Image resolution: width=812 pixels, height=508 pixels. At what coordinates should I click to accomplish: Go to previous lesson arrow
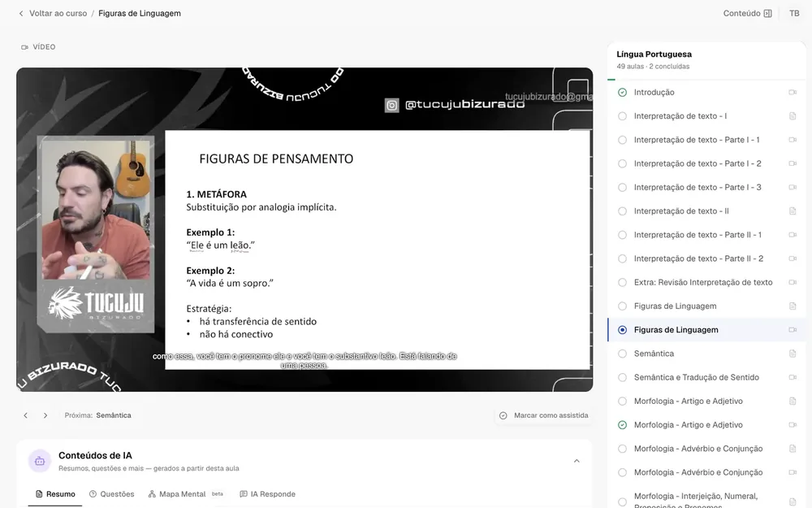pyautogui.click(x=25, y=415)
